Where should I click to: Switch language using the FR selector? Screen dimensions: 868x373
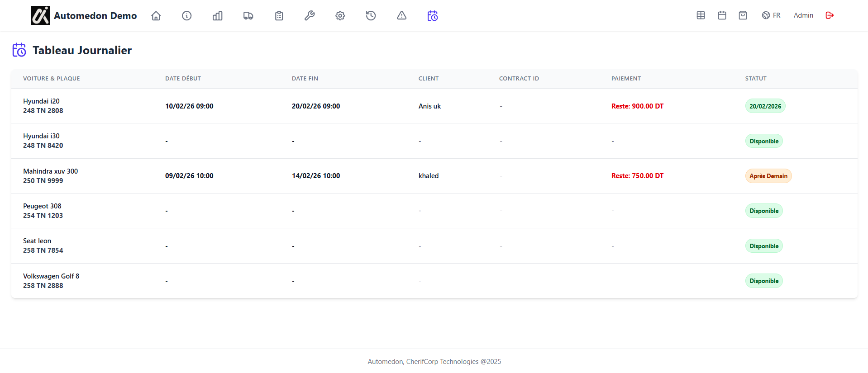click(771, 15)
